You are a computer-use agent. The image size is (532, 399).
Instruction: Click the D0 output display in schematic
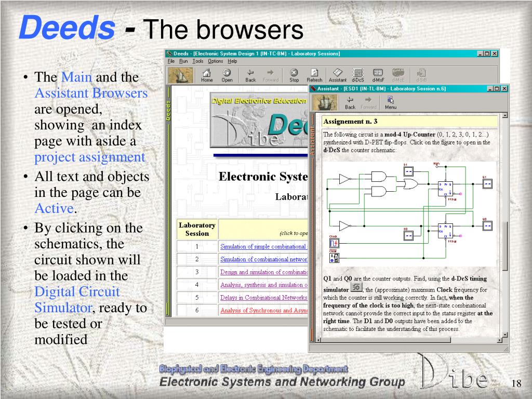pos(408,235)
